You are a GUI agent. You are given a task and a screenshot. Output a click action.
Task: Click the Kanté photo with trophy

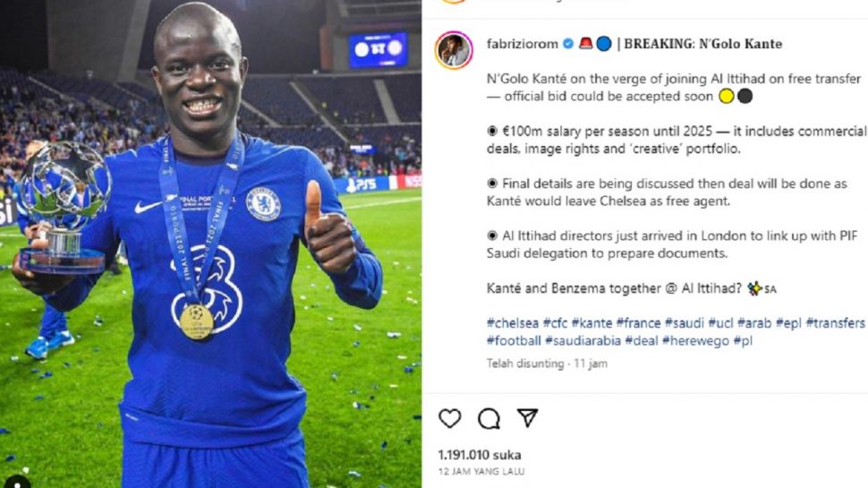tap(210, 244)
